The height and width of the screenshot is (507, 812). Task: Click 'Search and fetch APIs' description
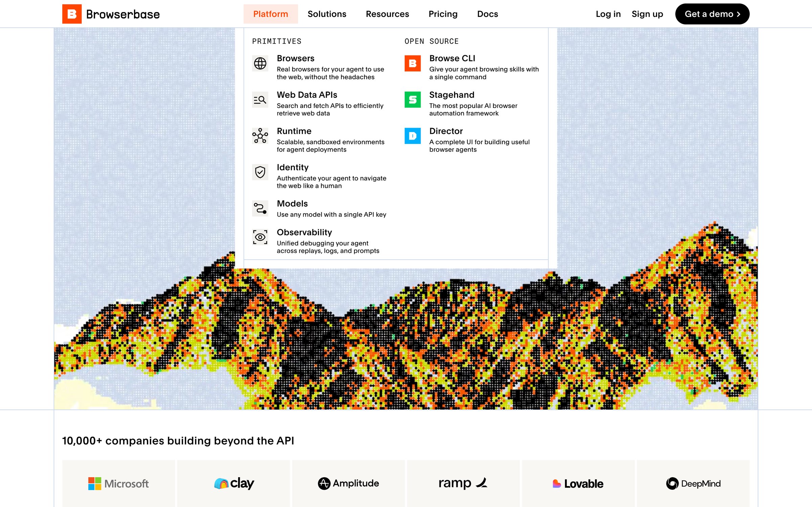330,109
